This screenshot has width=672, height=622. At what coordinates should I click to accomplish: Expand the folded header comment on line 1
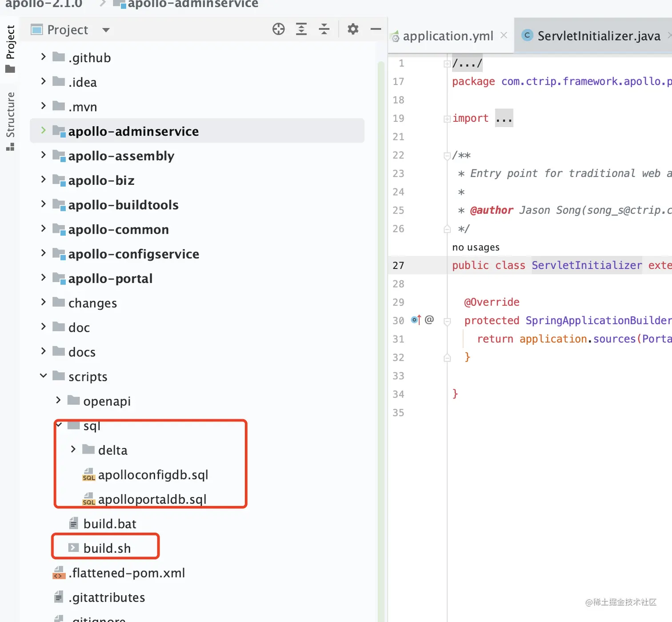[447, 64]
